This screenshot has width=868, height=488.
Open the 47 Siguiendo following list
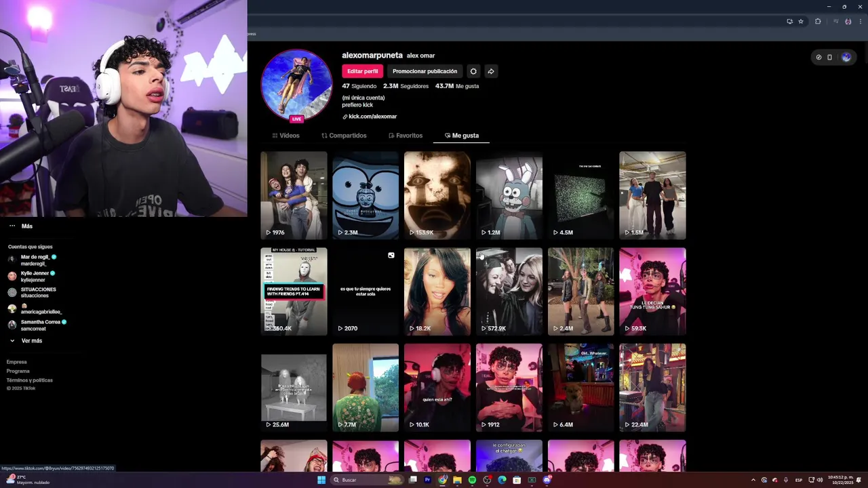coord(359,86)
